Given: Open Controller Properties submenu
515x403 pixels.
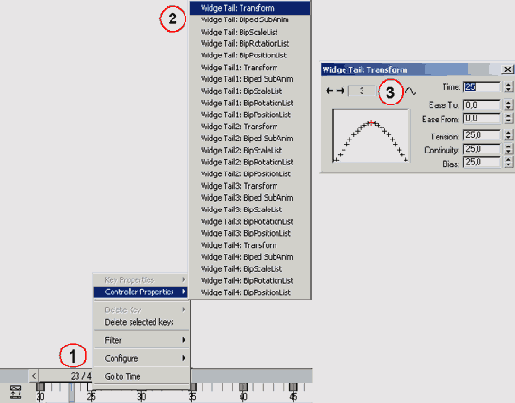Looking at the screenshot, I should pyautogui.click(x=141, y=292).
